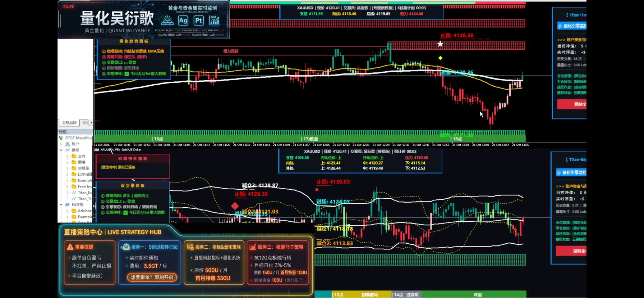Click the BTGT Mauritius broker icon
This screenshot has width=644, height=298.
pyautogui.click(x=61, y=138)
